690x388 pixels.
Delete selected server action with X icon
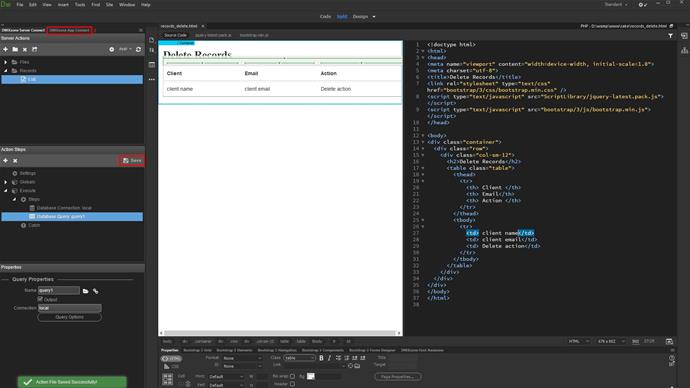pos(25,49)
